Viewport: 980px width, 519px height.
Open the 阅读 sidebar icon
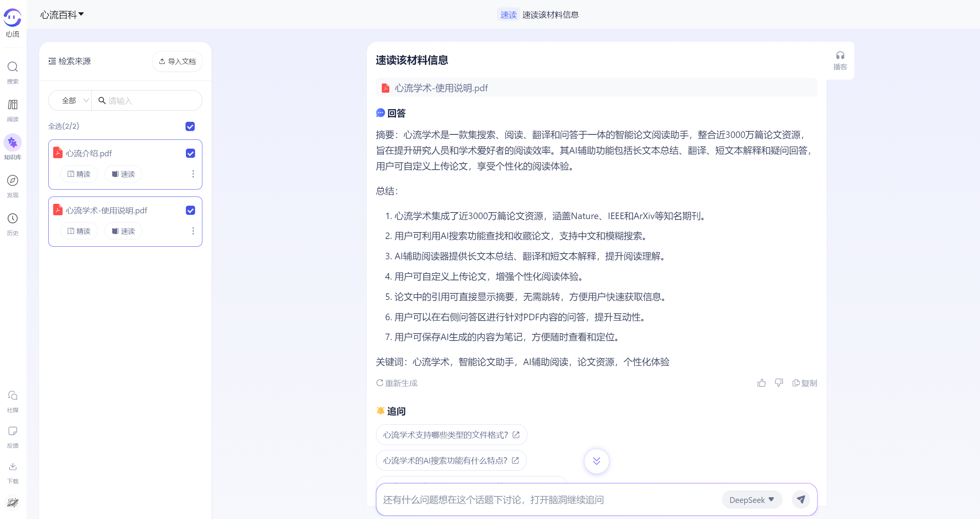click(x=13, y=105)
